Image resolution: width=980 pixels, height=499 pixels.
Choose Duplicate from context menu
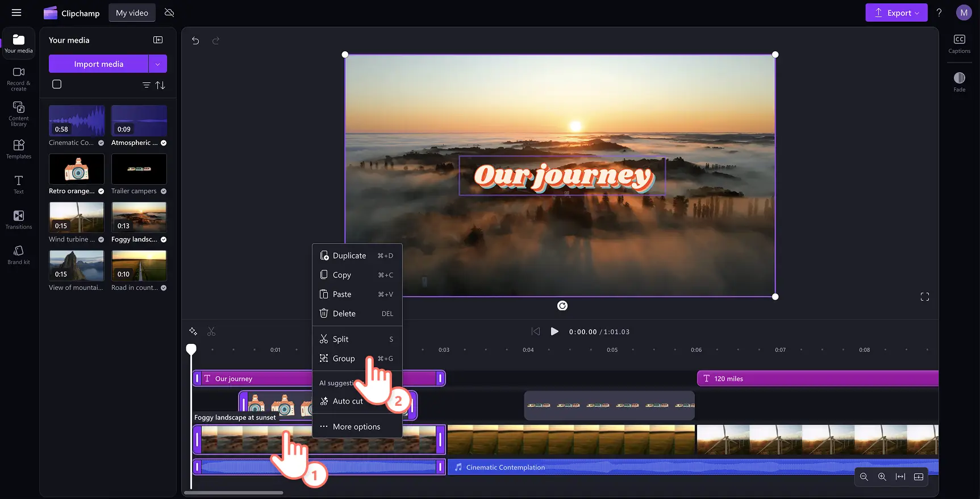tap(357, 256)
